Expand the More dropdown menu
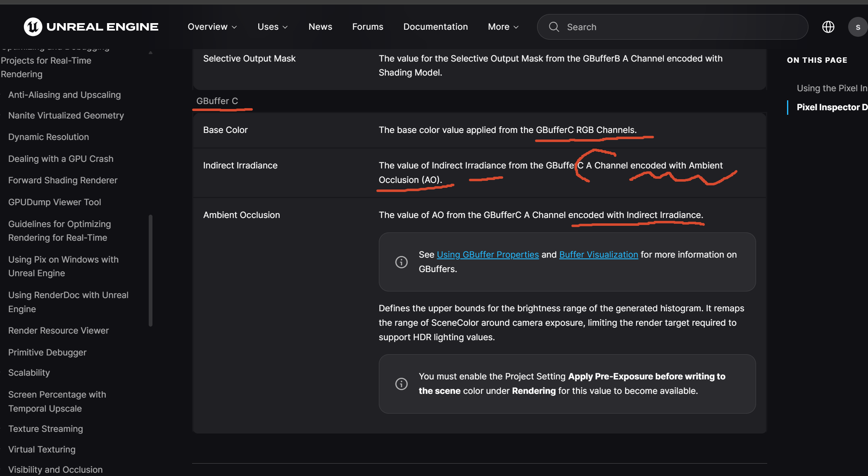The width and height of the screenshot is (868, 476). [503, 27]
